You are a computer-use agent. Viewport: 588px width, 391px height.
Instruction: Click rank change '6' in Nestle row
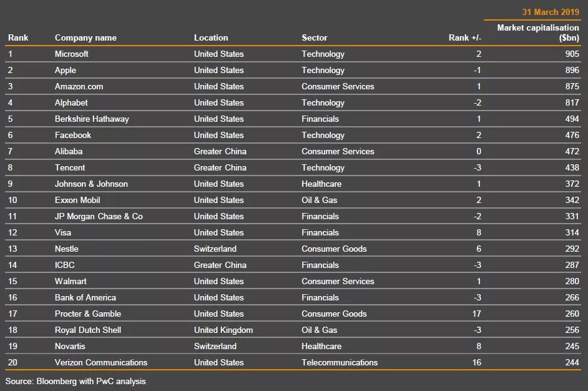(479, 249)
